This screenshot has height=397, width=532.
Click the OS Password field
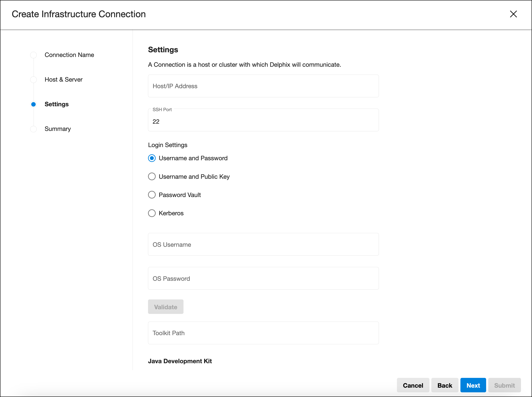pyautogui.click(x=263, y=279)
